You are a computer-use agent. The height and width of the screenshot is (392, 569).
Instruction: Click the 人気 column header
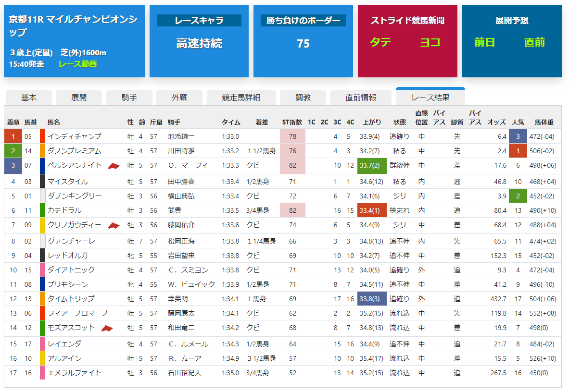[518, 122]
